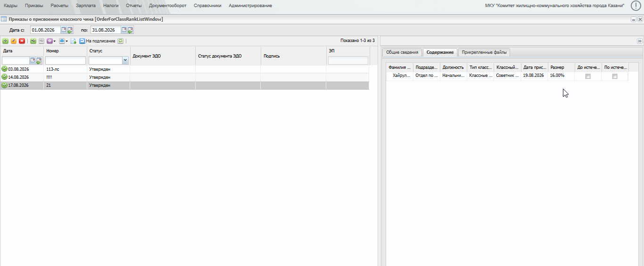Viewport: 644px width, 266px height.
Task: Click the document export icon with green arrow
Action: click(x=74, y=41)
